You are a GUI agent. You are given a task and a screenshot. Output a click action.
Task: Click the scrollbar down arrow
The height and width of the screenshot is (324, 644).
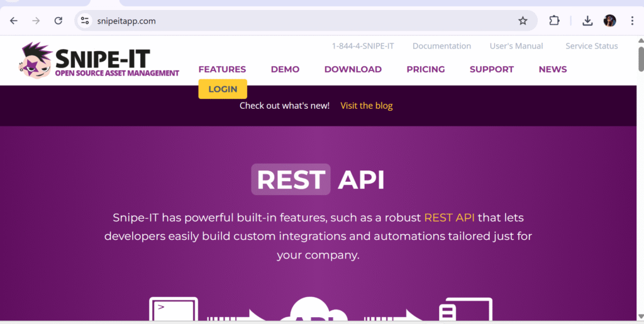click(640, 316)
